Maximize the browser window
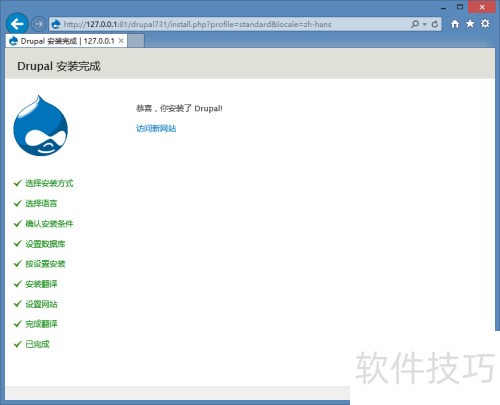Image resolution: width=500 pixels, height=405 pixels. tap(460, 7)
